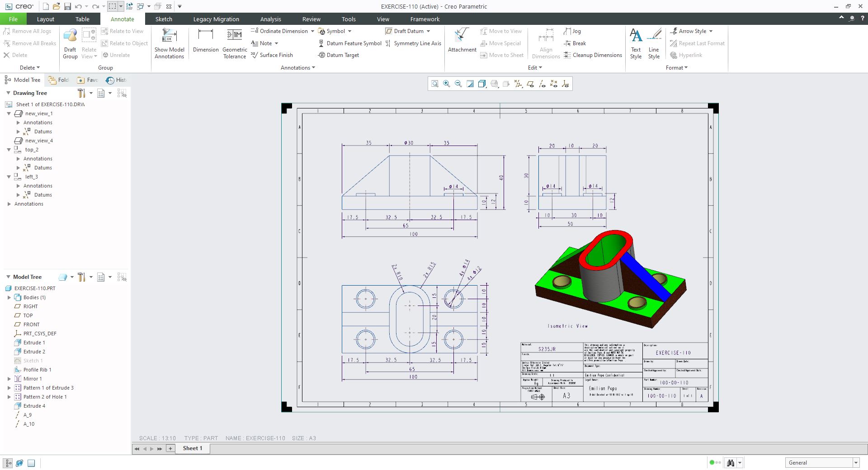The width and height of the screenshot is (868, 470).
Task: Open the Line Style tool
Action: pos(654,43)
